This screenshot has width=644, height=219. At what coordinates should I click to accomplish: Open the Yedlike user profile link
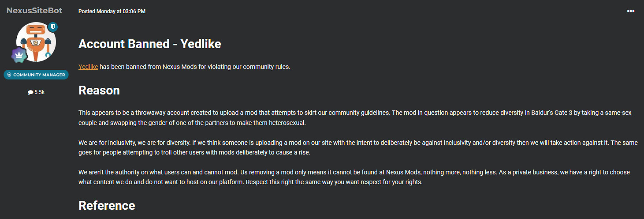click(88, 67)
